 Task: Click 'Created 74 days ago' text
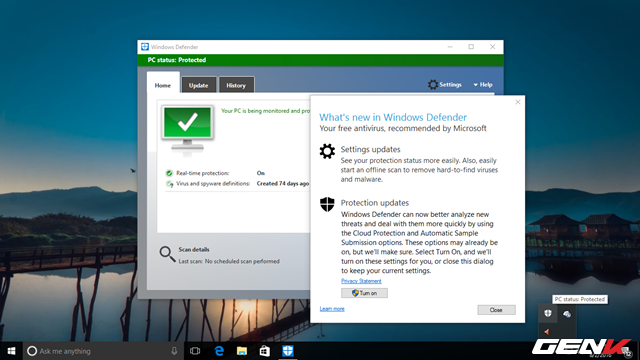(x=282, y=184)
